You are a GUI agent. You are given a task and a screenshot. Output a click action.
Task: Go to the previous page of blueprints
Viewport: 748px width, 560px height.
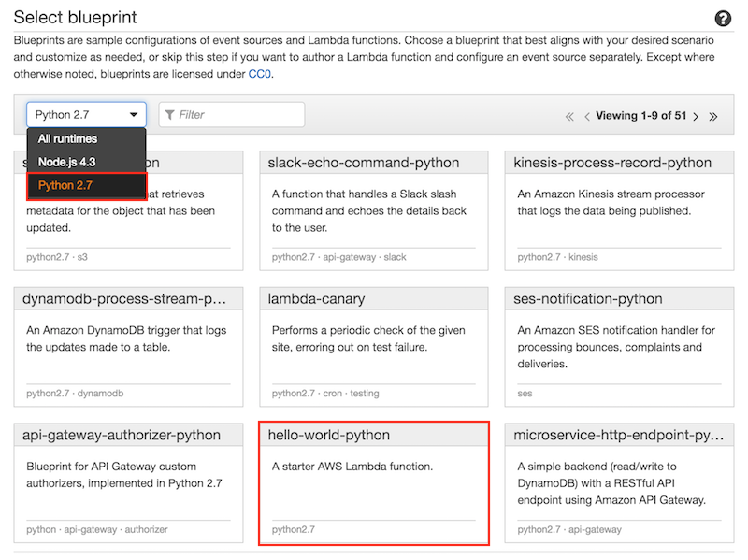[587, 116]
